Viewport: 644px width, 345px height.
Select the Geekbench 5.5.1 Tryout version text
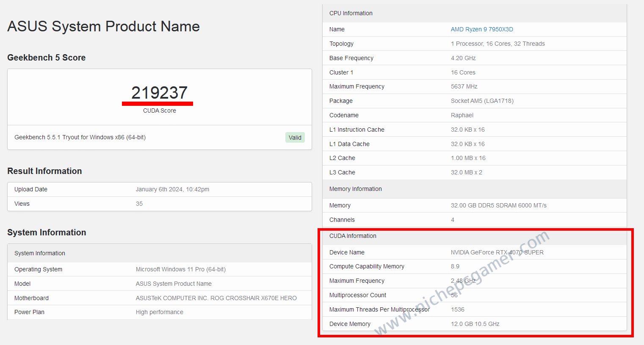(x=80, y=137)
